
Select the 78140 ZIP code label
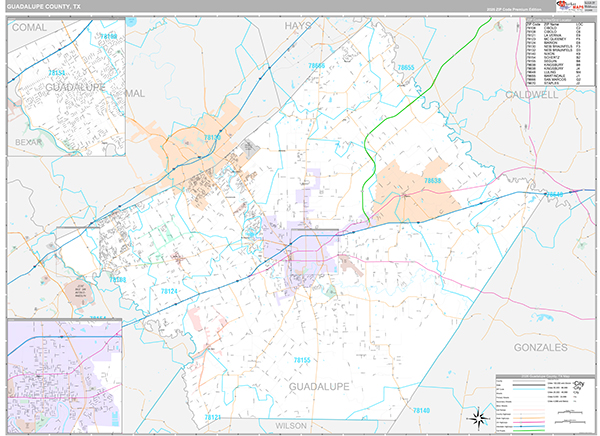(419, 411)
